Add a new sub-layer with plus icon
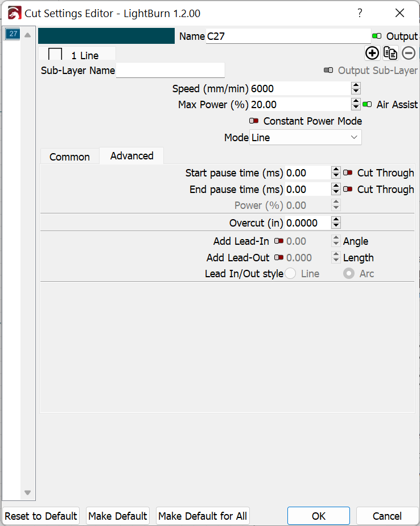The image size is (420, 526). click(x=372, y=53)
